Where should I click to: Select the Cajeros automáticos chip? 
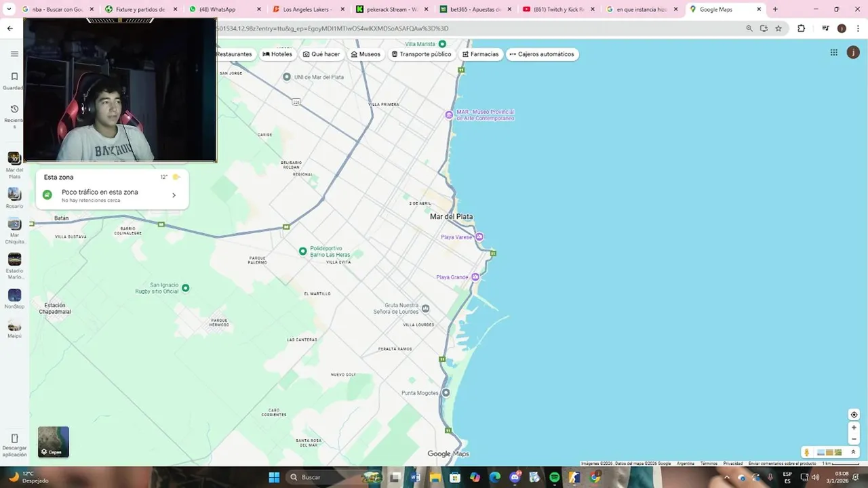coord(542,54)
